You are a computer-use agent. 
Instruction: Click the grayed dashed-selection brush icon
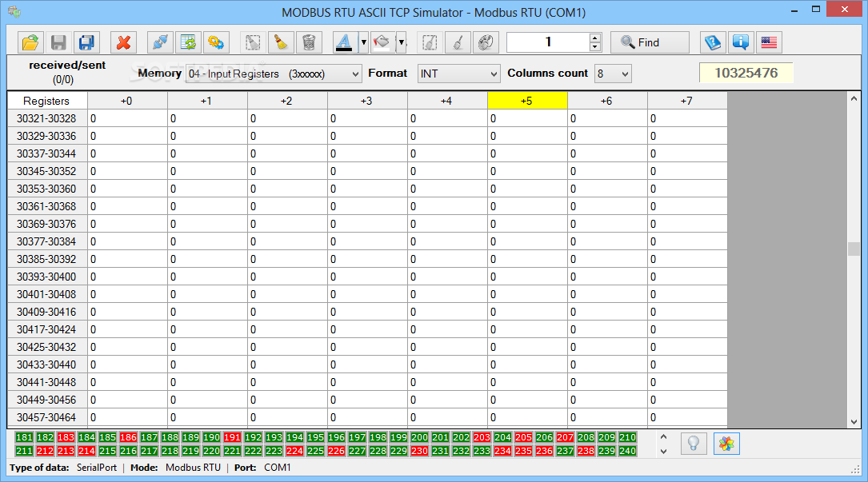click(430, 42)
